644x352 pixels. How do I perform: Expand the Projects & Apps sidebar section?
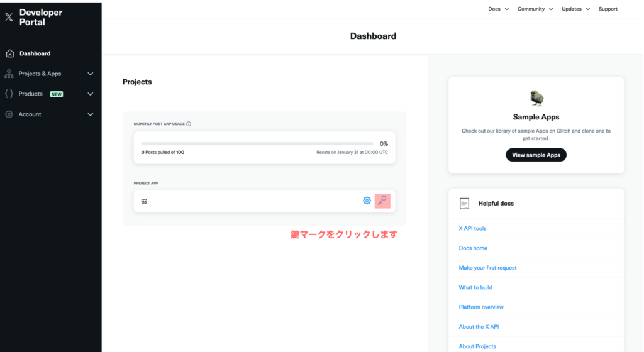(90, 74)
